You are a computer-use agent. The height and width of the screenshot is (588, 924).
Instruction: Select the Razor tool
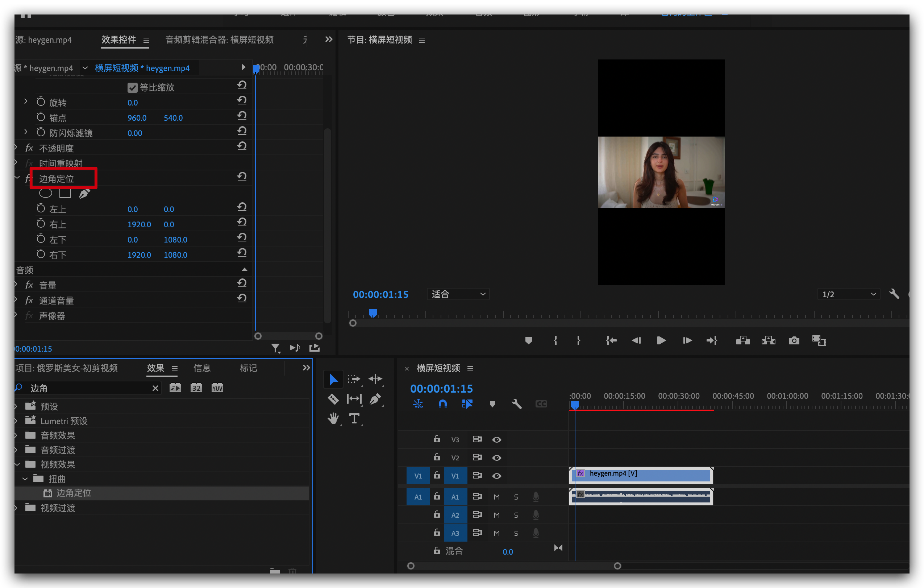click(333, 399)
